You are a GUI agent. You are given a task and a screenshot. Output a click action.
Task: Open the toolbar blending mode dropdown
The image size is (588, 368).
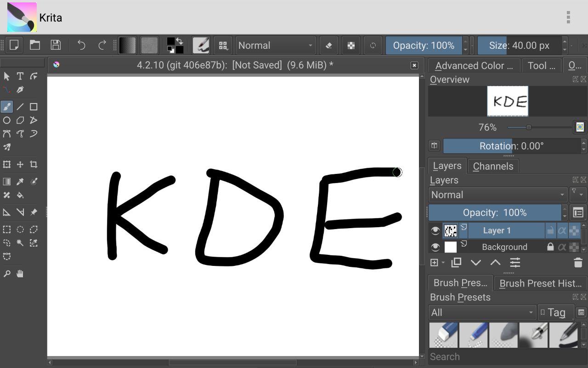click(x=276, y=46)
